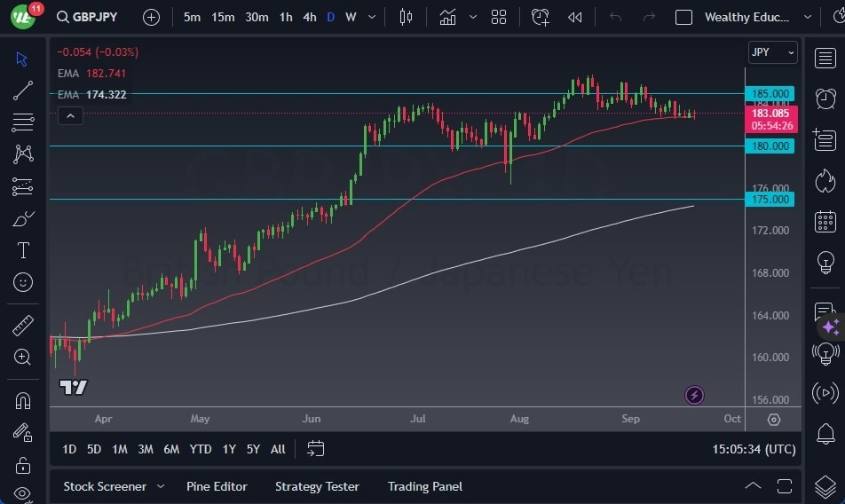Start bar replay mode
845x504 pixels.
click(x=575, y=17)
